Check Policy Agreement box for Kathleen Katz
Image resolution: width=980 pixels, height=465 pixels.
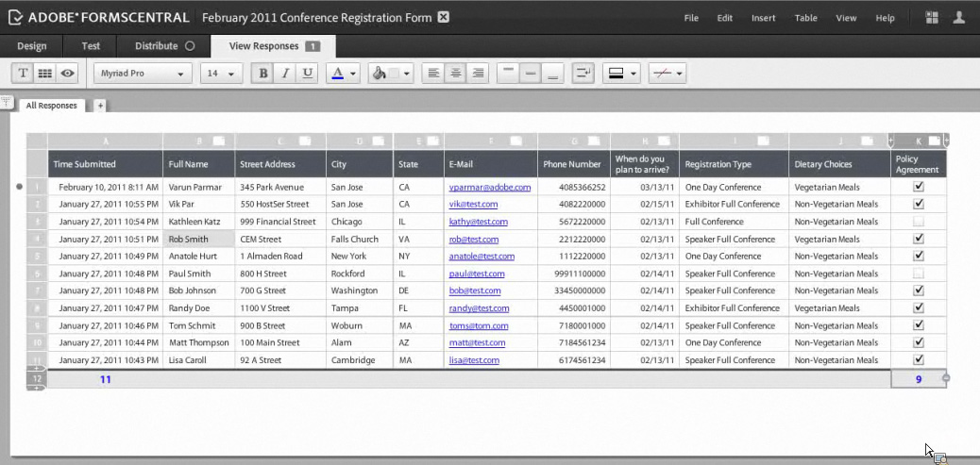click(919, 222)
